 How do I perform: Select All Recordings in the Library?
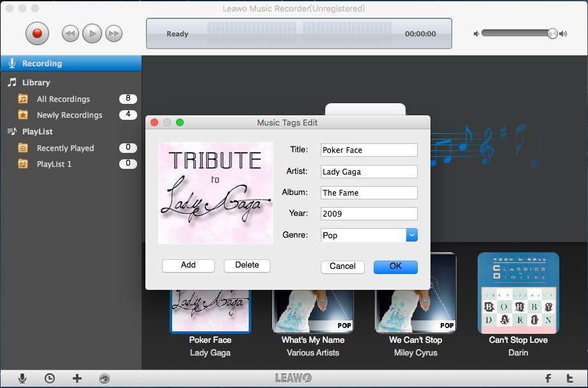point(63,99)
